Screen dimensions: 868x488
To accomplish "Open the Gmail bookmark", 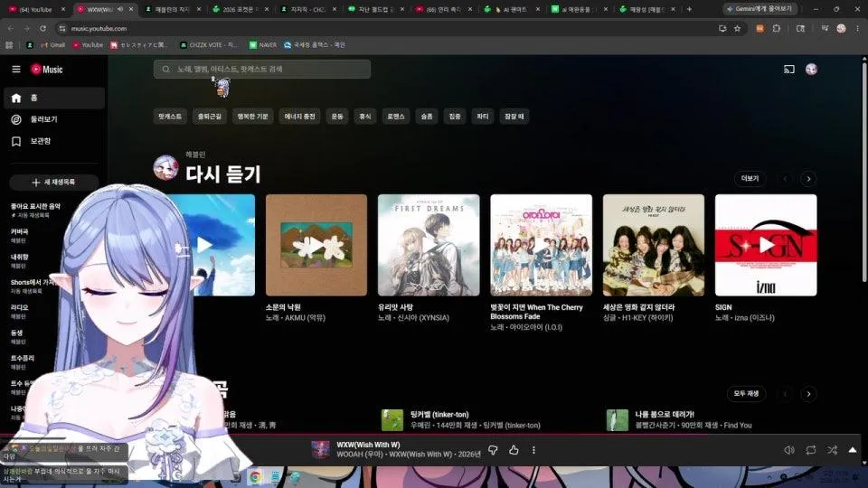I will click(x=53, y=45).
